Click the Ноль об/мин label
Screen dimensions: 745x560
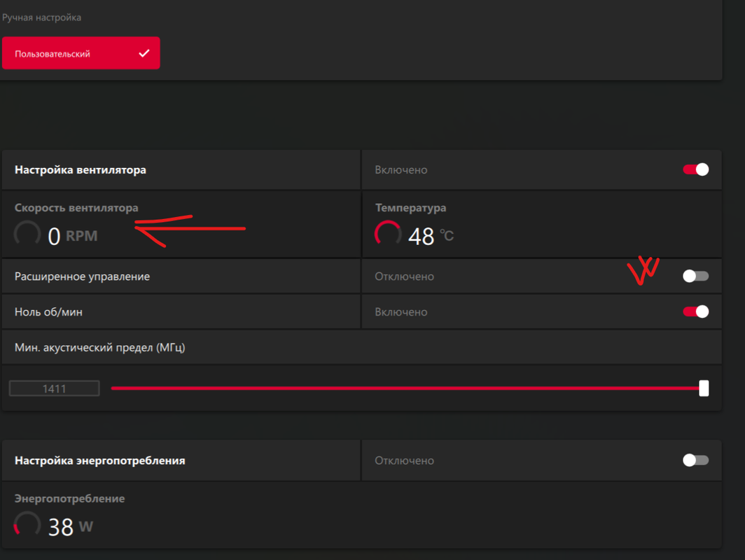click(48, 312)
